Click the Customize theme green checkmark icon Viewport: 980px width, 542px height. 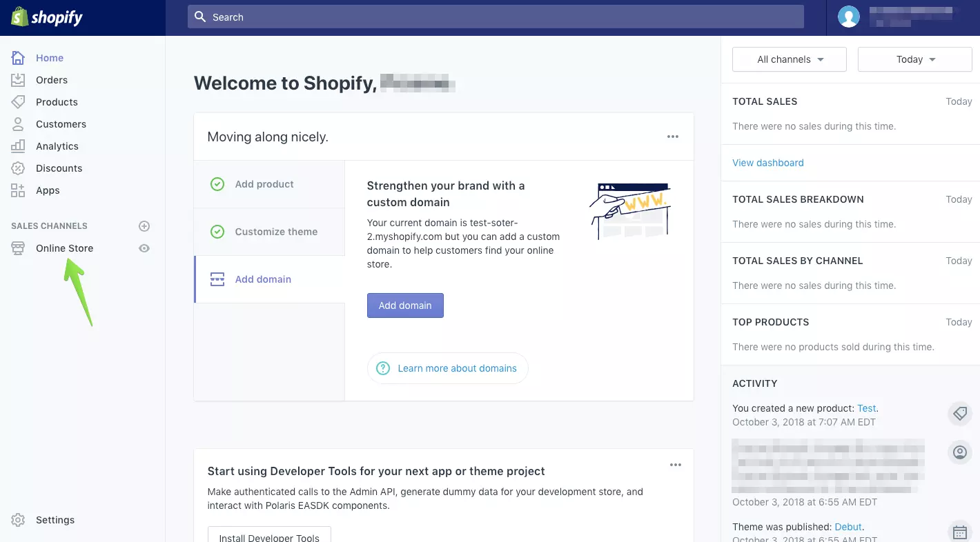217,232
